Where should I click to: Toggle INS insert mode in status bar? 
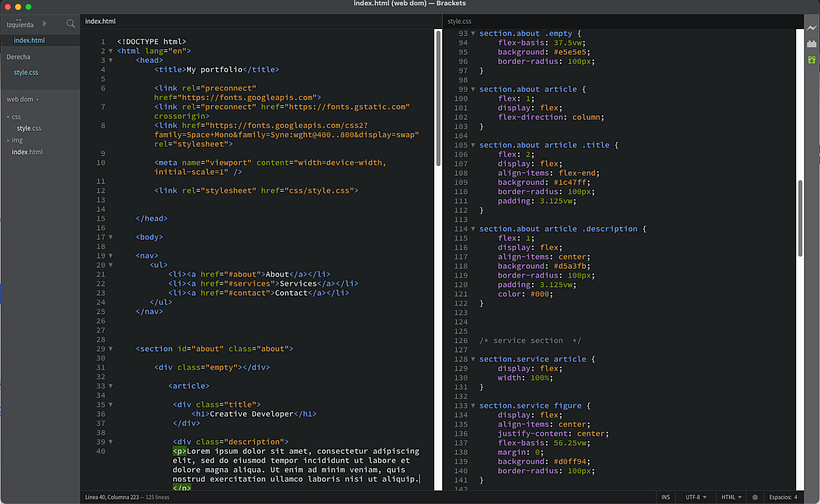pyautogui.click(x=665, y=497)
